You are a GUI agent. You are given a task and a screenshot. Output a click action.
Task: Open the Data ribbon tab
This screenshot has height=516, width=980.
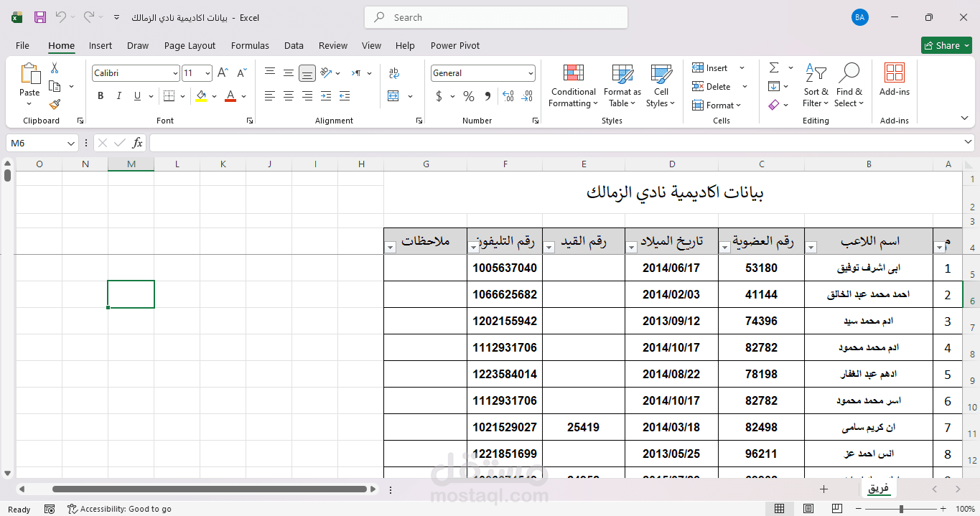click(x=294, y=45)
